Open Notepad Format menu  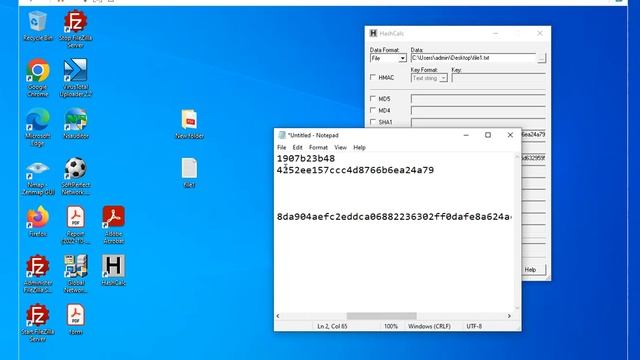pos(318,147)
